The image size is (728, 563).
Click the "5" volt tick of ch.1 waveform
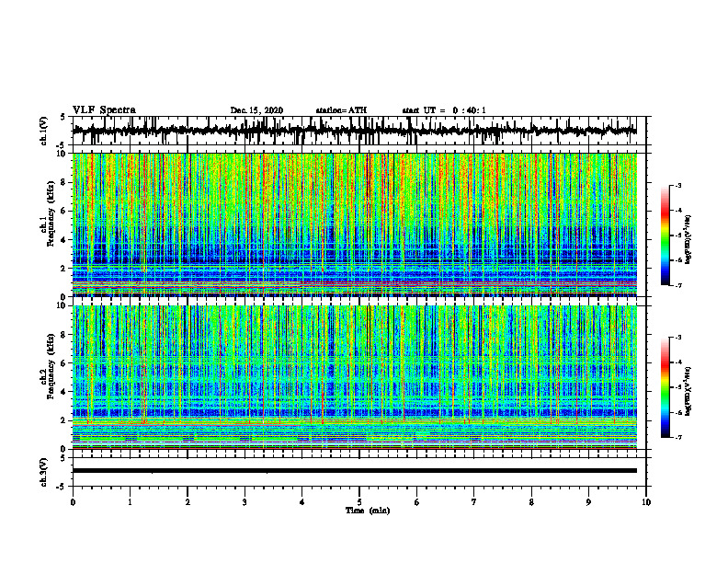[x=63, y=118]
